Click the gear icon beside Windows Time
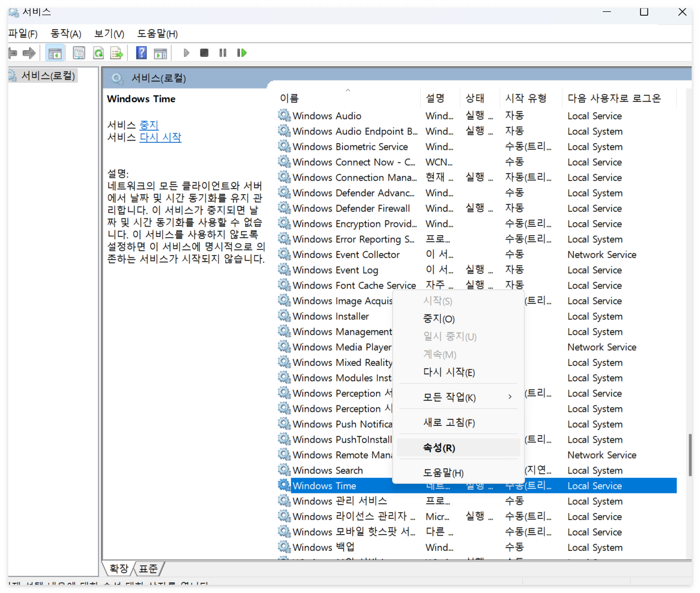 (x=284, y=485)
